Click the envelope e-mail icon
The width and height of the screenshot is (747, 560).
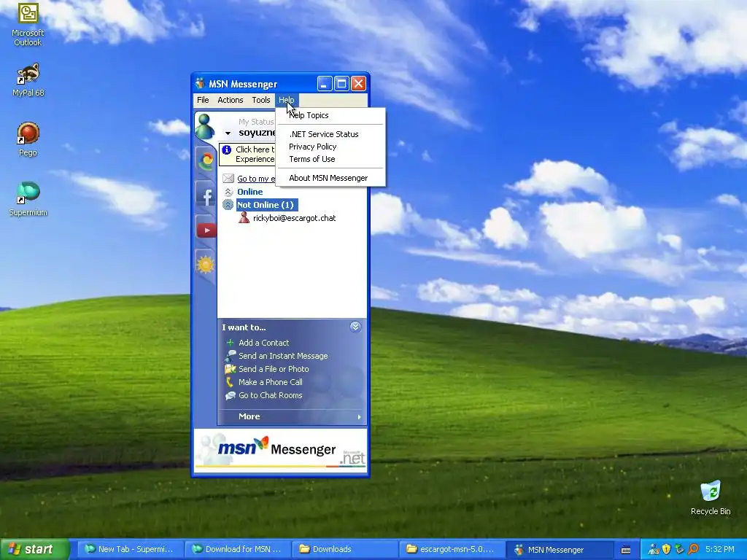coord(228,179)
